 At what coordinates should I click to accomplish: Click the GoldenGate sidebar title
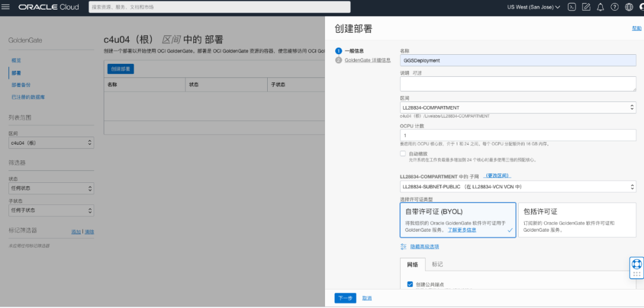(25, 40)
